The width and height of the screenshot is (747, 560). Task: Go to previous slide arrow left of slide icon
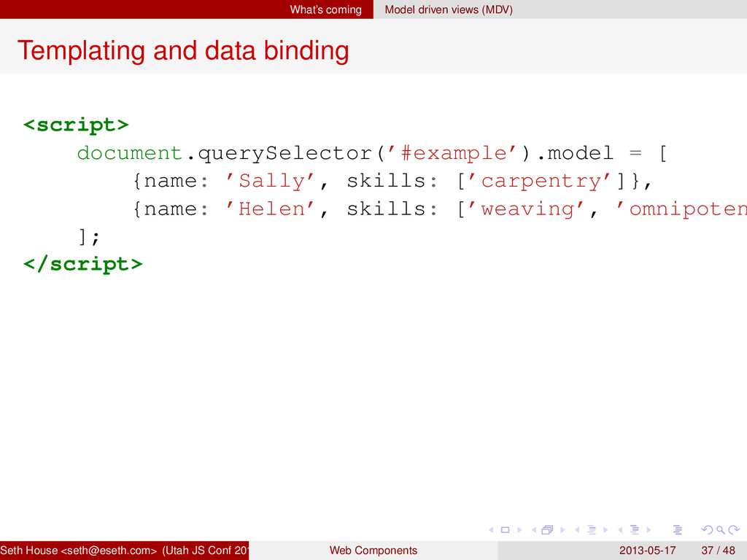point(491,530)
